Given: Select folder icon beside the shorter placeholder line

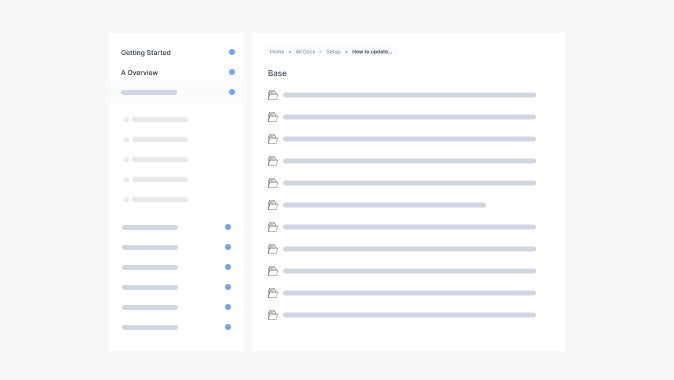Looking at the screenshot, I should tap(273, 205).
